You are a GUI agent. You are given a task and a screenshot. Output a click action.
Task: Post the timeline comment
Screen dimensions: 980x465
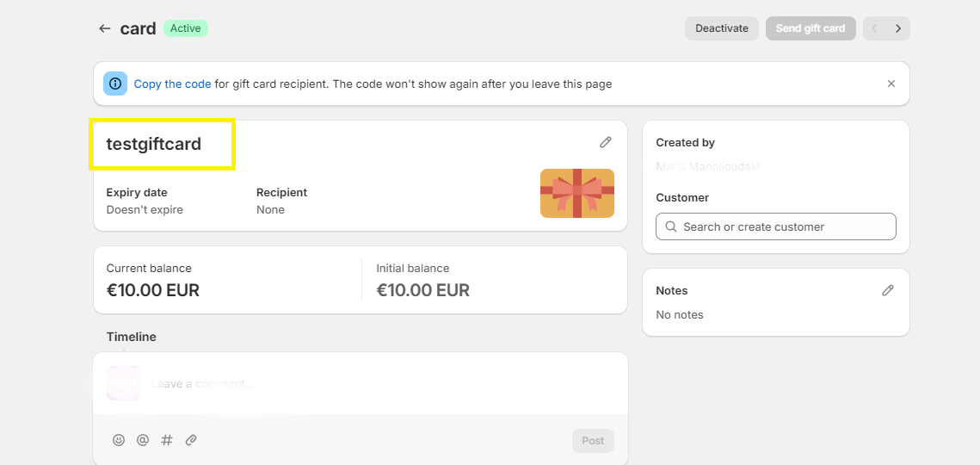(x=593, y=441)
